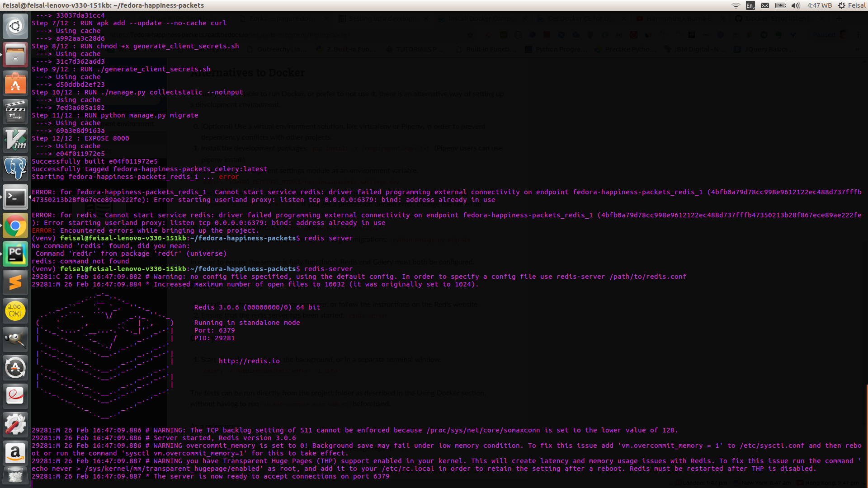Click the red 'error' word after Starting redis_1
Screen dimensions: 868x488
click(x=229, y=177)
